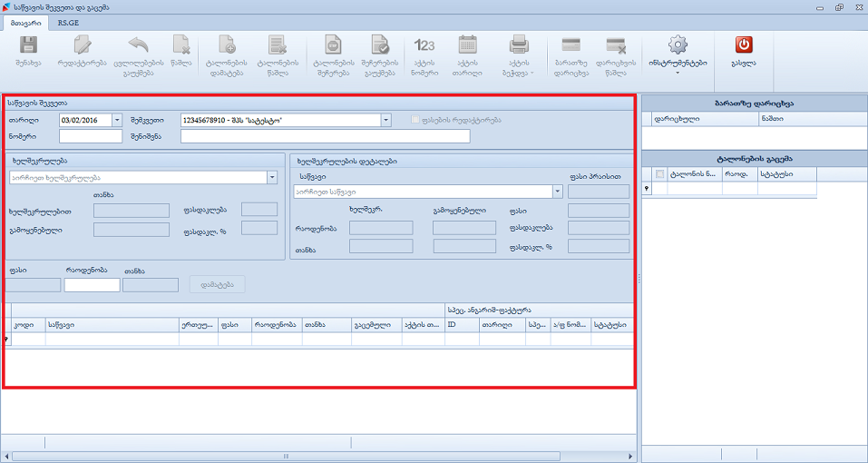Click the ფასი პრაისით price field

[599, 192]
